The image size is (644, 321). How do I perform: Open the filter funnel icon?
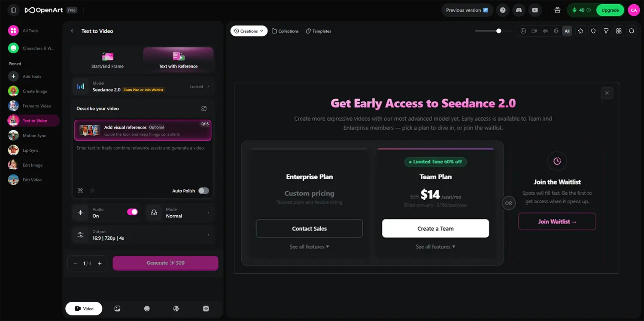coord(606,31)
